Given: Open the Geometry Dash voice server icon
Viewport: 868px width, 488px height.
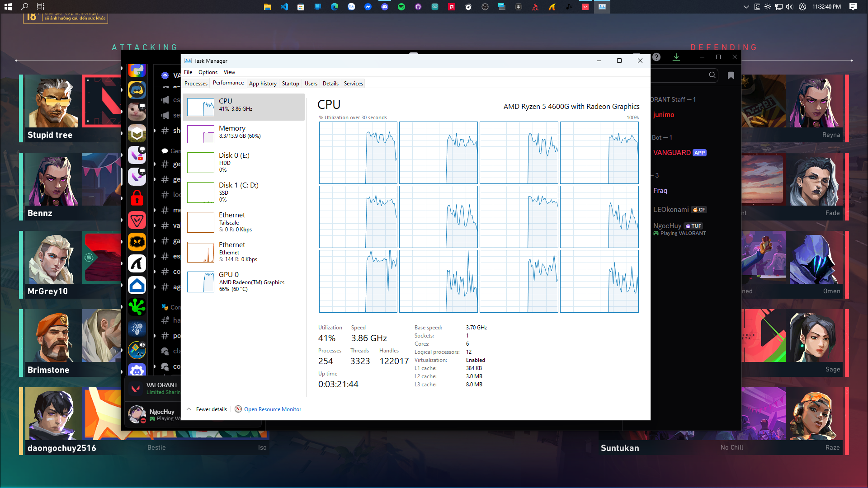Looking at the screenshot, I should pos(137,350).
